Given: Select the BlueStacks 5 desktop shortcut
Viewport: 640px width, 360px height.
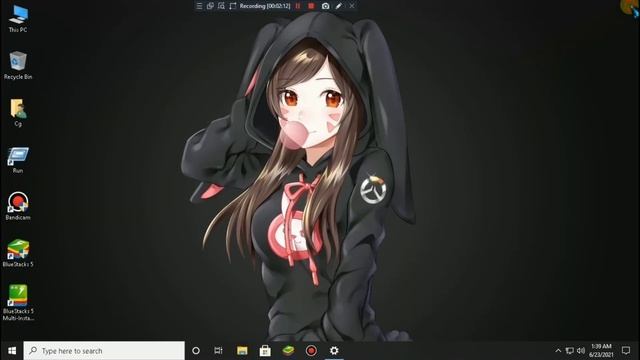Looking at the screenshot, I should [18, 253].
